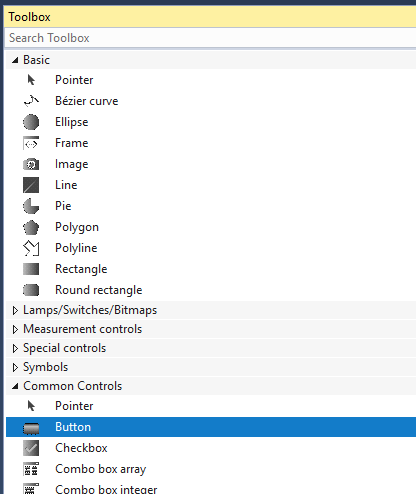Screen dimensions: 416x494
Task: Select the Round rectangle item
Action: [211, 290]
